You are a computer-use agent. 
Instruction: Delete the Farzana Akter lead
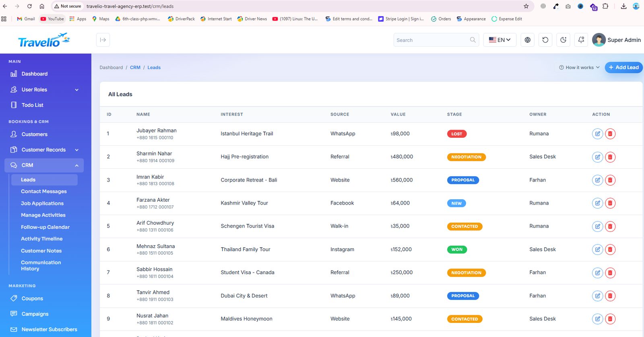[610, 203]
